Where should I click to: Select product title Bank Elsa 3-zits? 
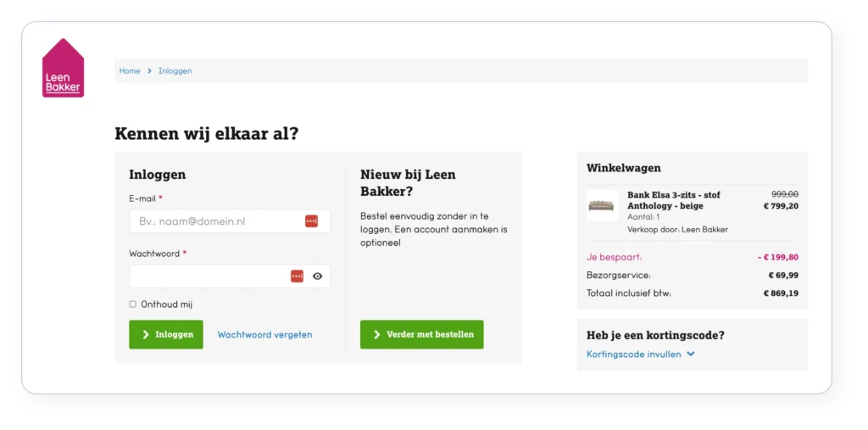674,200
